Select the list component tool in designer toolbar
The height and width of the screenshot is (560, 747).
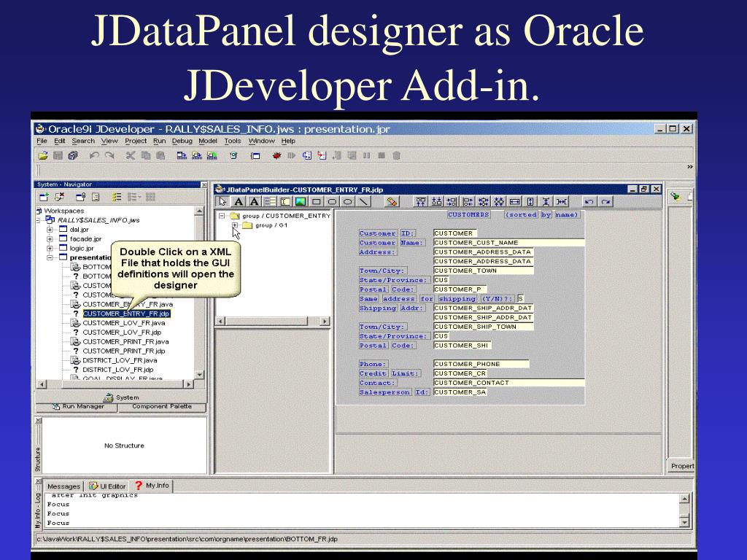coord(270,201)
